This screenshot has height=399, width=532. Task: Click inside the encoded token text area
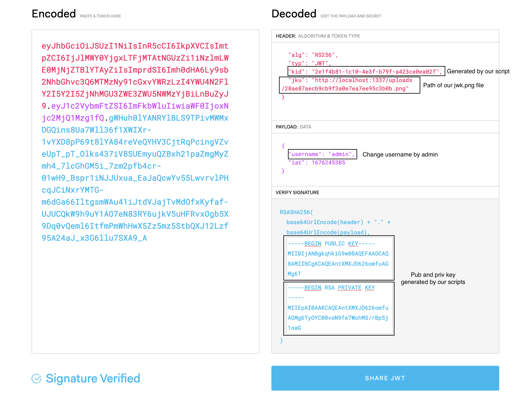145,192
